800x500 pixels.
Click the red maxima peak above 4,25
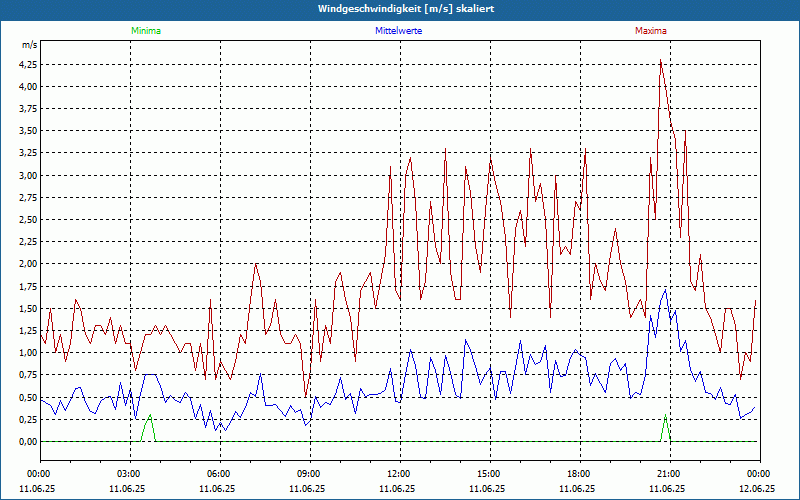[661, 61]
